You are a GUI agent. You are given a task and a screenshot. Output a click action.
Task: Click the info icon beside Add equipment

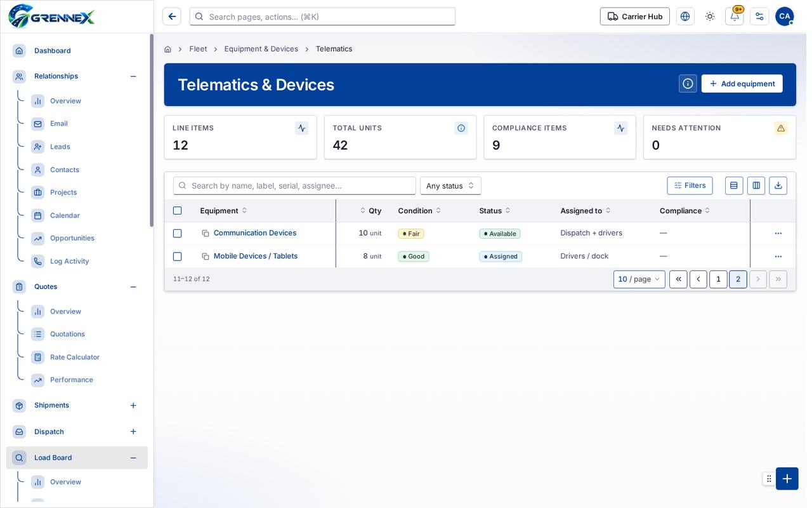pyautogui.click(x=688, y=84)
